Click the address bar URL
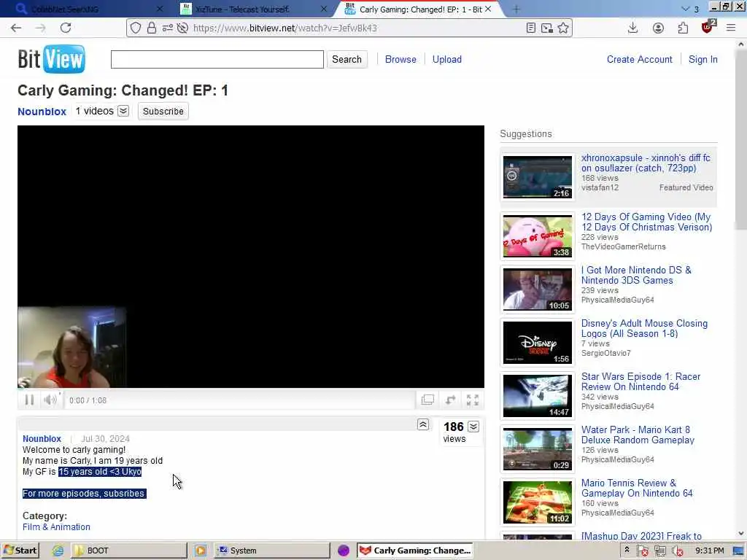 (285, 28)
